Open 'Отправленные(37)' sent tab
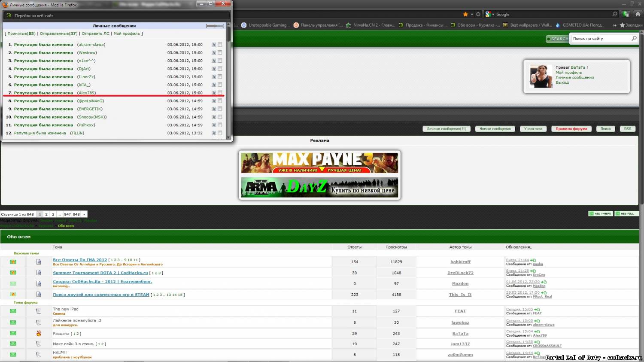 pos(58,33)
